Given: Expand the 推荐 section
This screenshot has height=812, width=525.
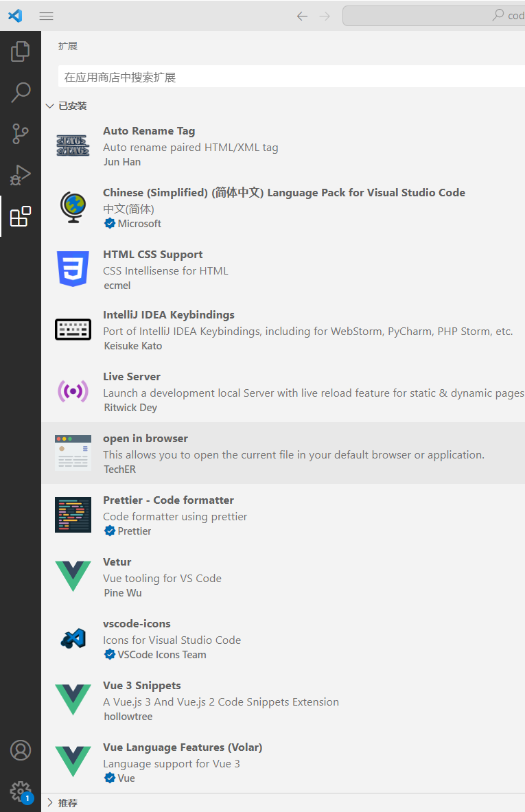Looking at the screenshot, I should 49,802.
